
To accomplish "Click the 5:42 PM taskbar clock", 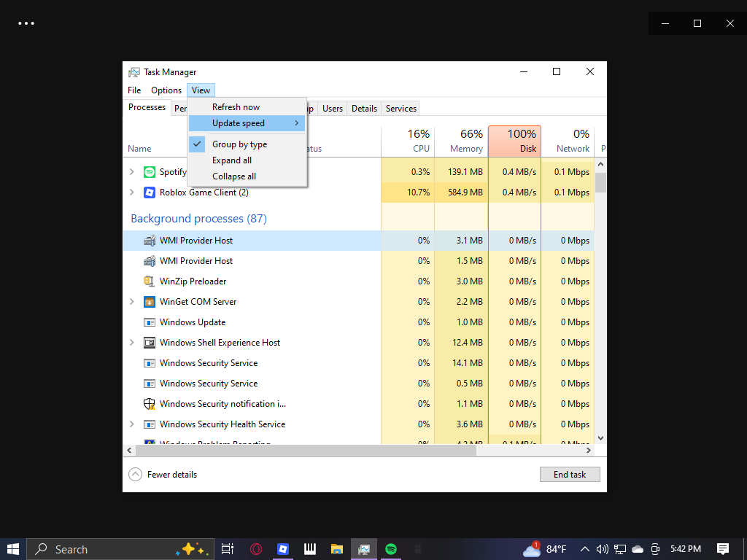I will (686, 549).
